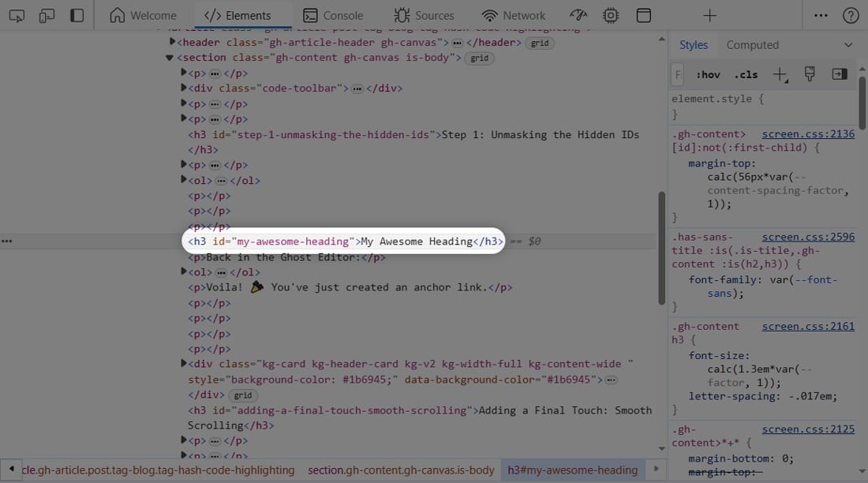The image size is (868, 483).
Task: Click the grid badge after kg-header-card div
Action: pos(242,395)
